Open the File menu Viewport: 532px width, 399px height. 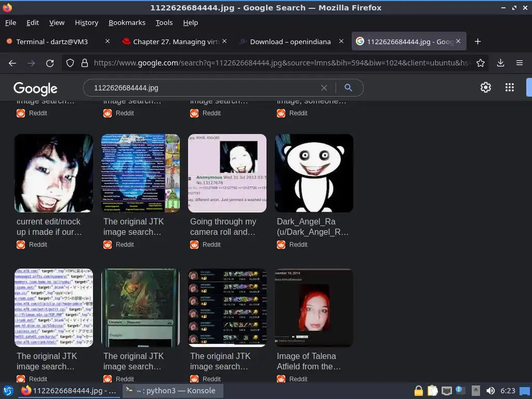(x=10, y=23)
